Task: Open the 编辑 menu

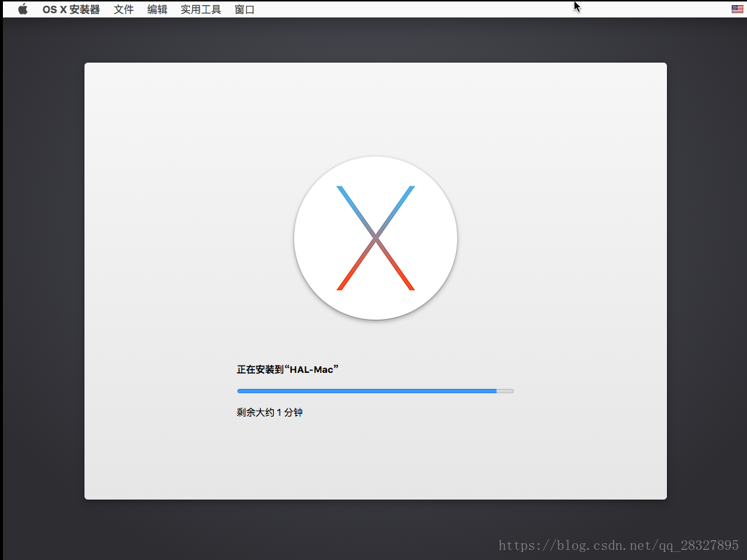Action: tap(157, 9)
